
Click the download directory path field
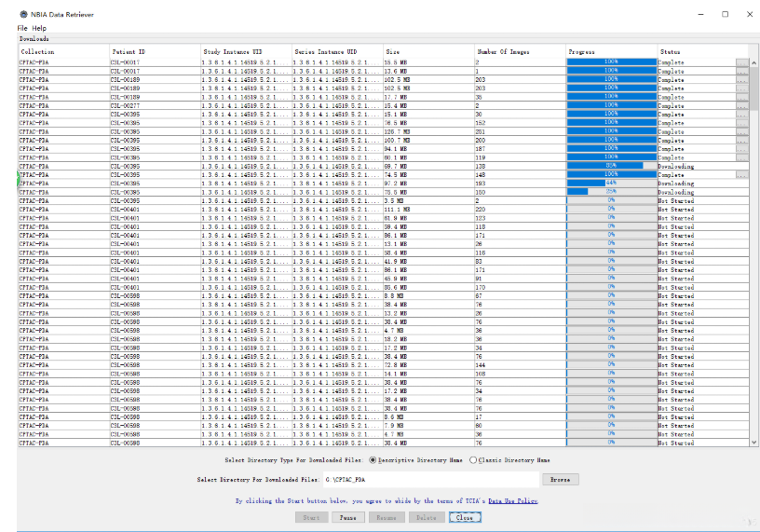[x=431, y=480]
